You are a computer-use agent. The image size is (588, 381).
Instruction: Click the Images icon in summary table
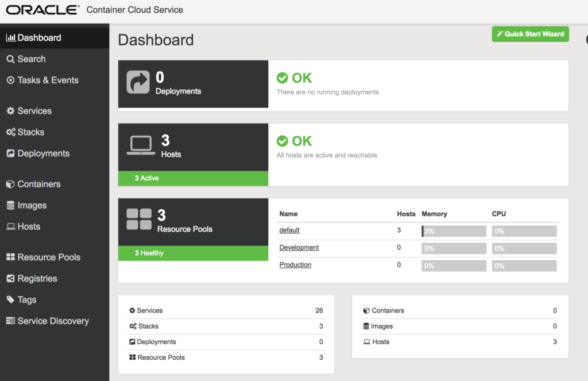(x=366, y=326)
